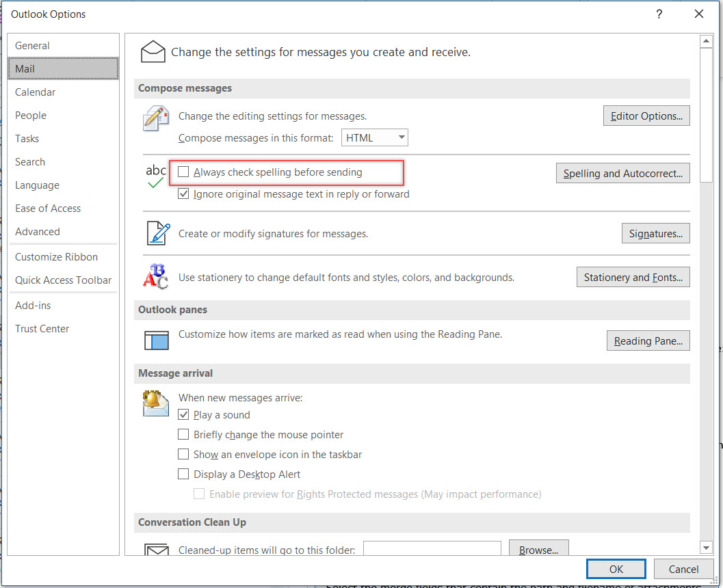The width and height of the screenshot is (723, 588).
Task: Open the Search options category
Action: tap(63, 162)
